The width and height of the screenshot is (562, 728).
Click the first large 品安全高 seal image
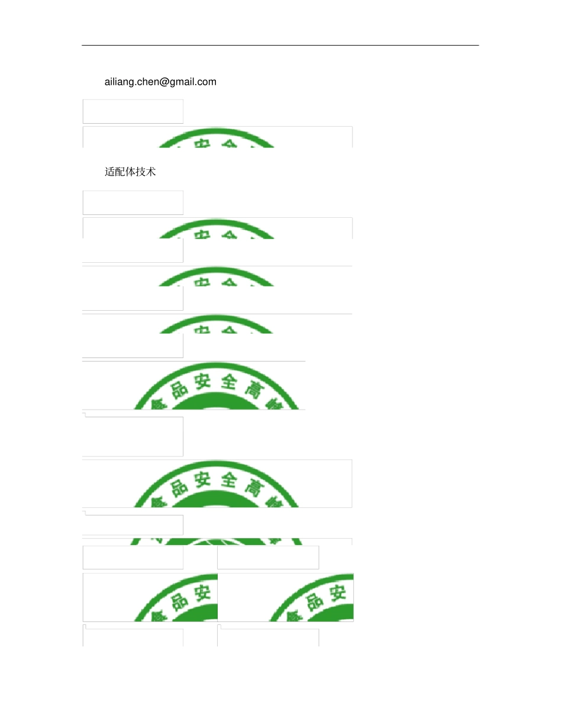click(194, 385)
